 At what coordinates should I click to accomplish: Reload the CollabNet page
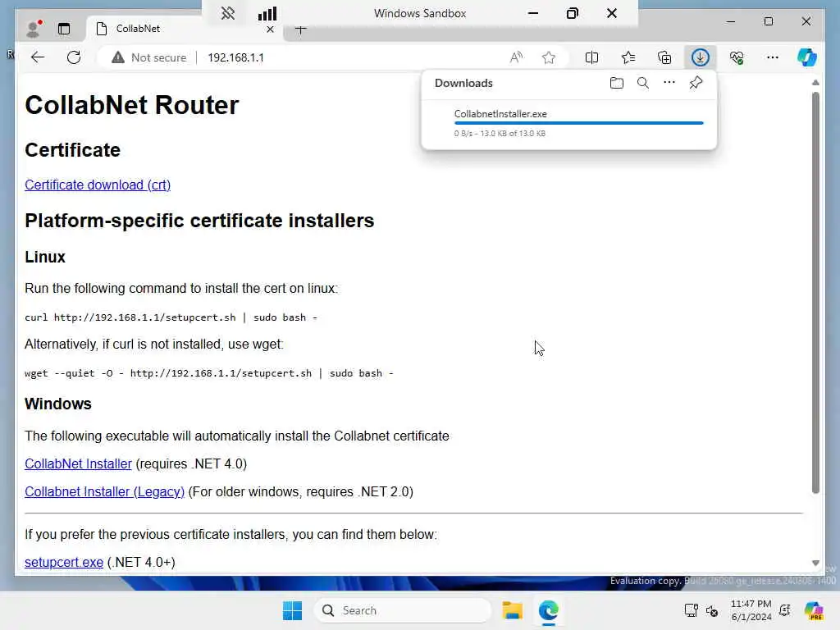74,57
